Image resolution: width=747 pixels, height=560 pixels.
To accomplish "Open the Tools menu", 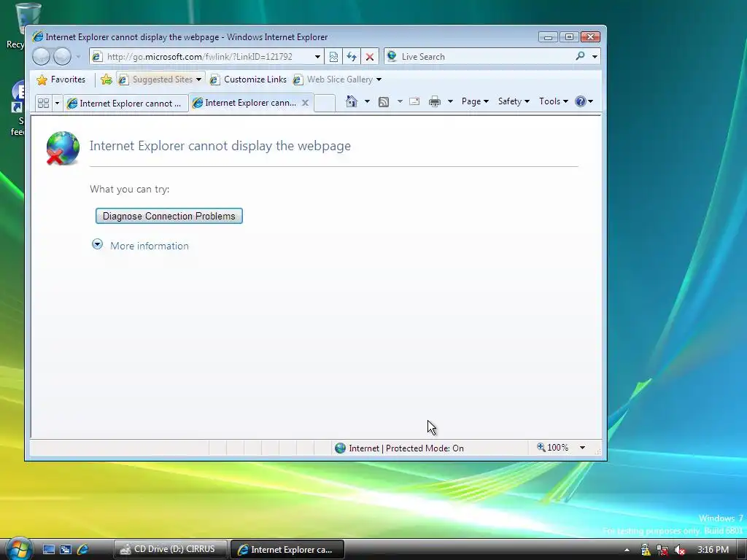I will pyautogui.click(x=554, y=101).
